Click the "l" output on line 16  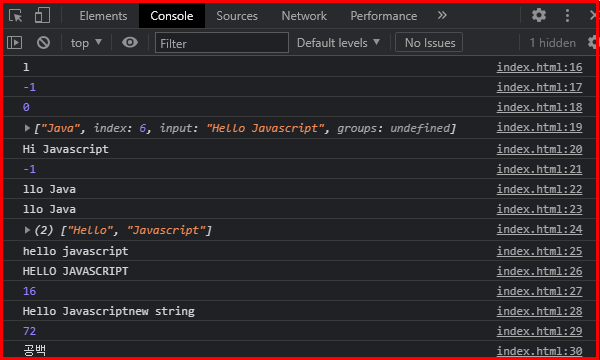pos(26,67)
